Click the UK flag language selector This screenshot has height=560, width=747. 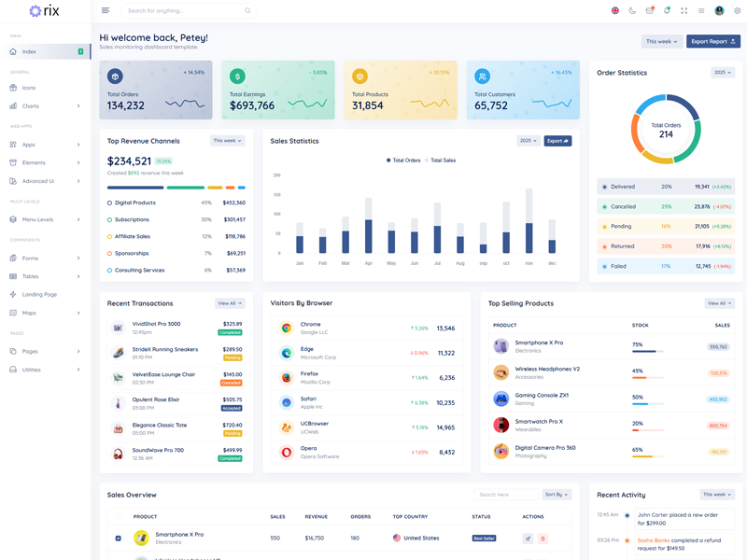(615, 11)
